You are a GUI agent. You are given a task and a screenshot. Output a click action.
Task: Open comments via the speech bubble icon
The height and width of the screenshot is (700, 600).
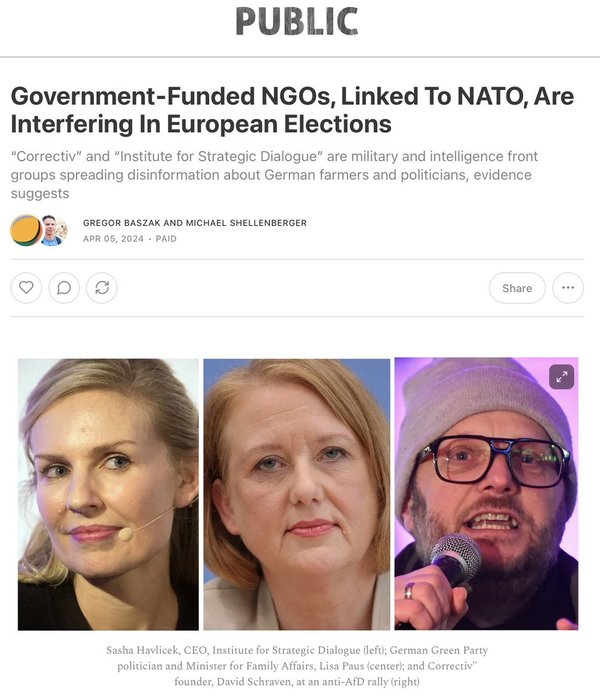point(64,288)
